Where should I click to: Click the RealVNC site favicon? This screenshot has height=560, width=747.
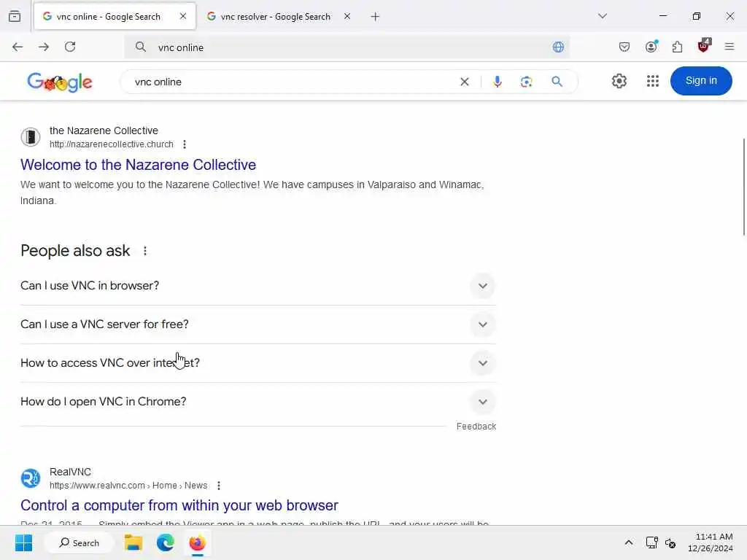point(31,478)
